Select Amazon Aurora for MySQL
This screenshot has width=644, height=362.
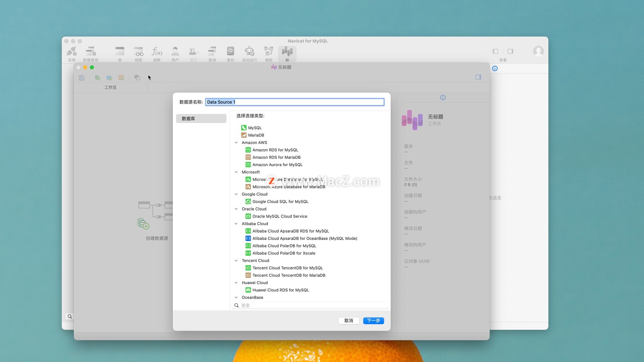pos(274,165)
